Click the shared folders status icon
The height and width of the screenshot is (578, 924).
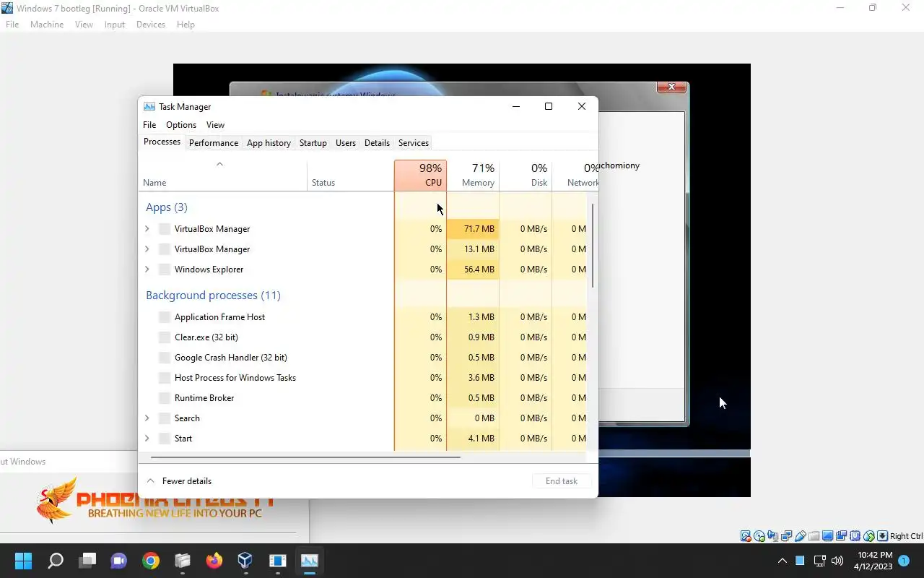pos(814,536)
